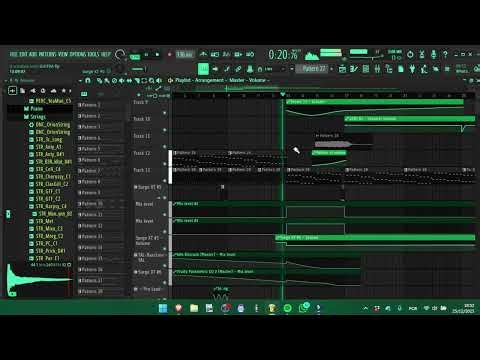Image resolution: width=480 pixels, height=360 pixels.
Task: Click the playlist Playback speaker tool
Action: tap(159, 81)
